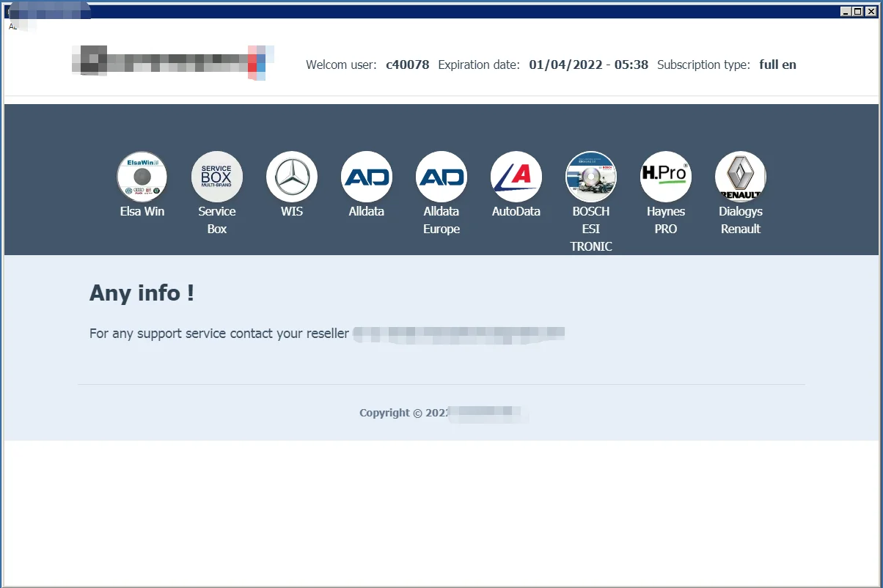Viewport: 883px width, 588px height.
Task: Select the username c40078
Action: click(408, 65)
